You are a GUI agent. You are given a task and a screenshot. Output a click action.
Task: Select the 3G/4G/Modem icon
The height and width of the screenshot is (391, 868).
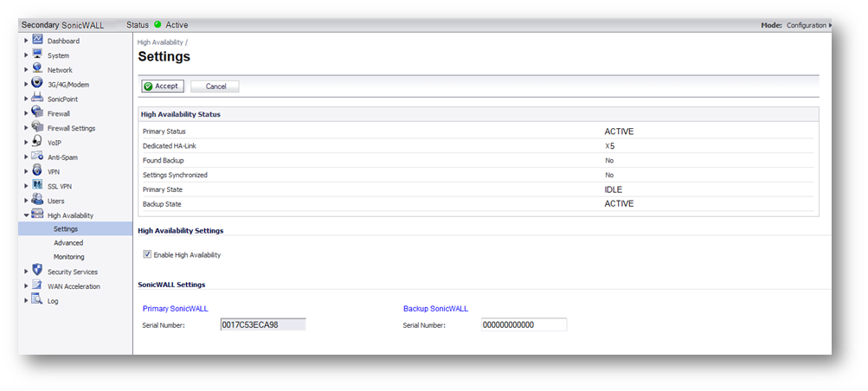37,84
